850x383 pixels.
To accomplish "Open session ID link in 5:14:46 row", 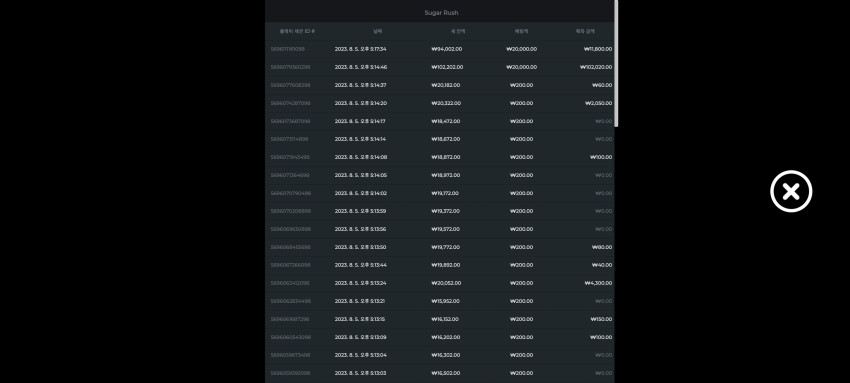I will 290,67.
